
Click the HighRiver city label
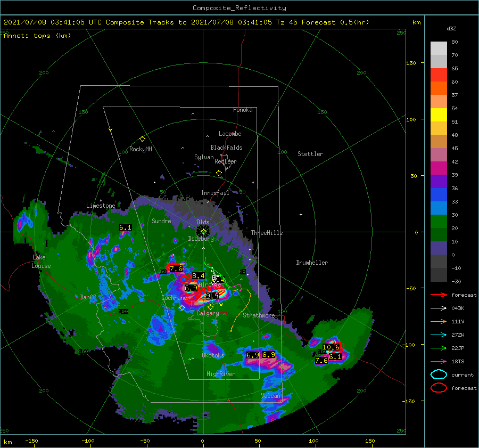[x=221, y=374]
